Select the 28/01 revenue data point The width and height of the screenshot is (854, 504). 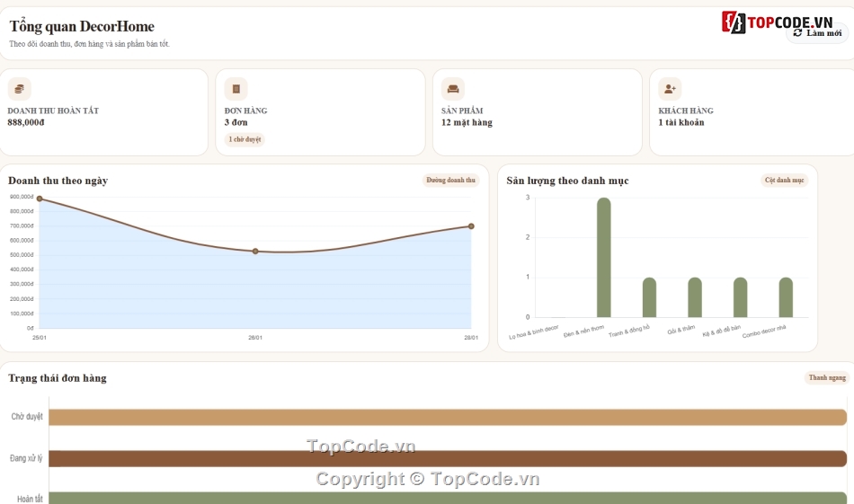[x=471, y=226]
